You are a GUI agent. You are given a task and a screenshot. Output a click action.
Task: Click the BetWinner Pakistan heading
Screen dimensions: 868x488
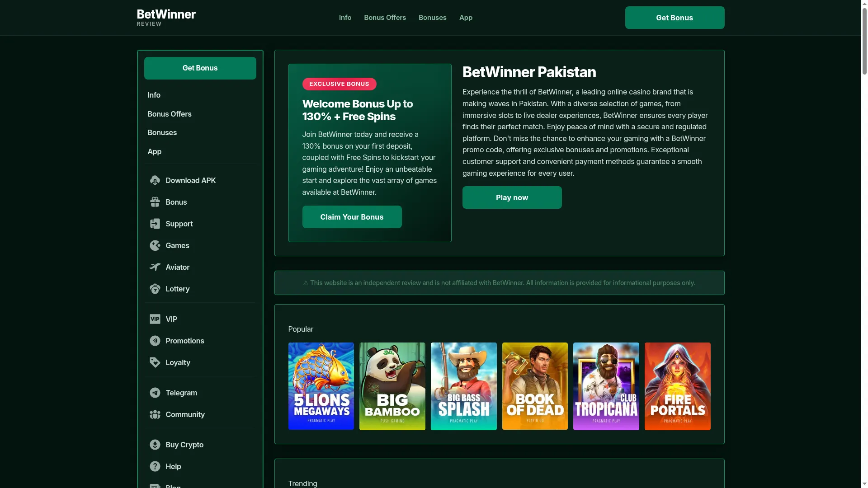[529, 72]
